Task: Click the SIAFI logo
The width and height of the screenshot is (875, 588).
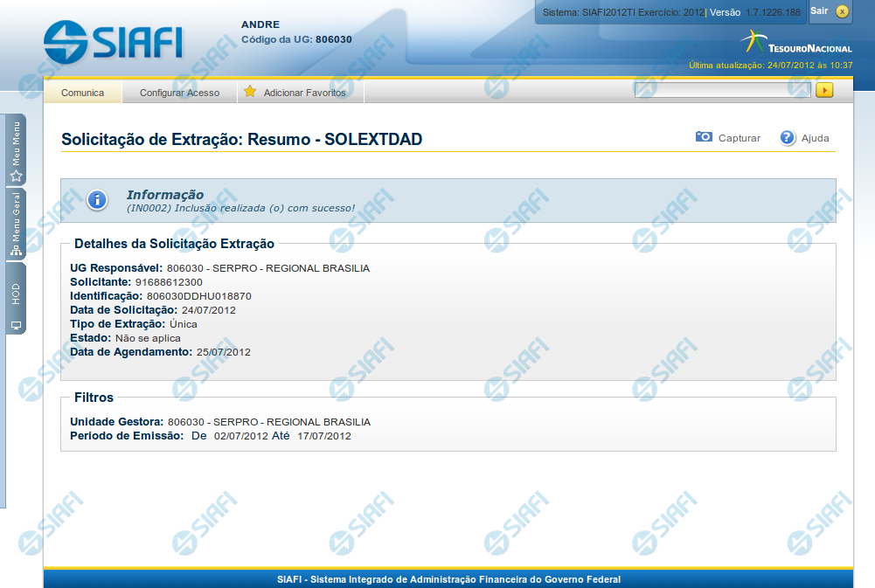Action: pos(114,41)
